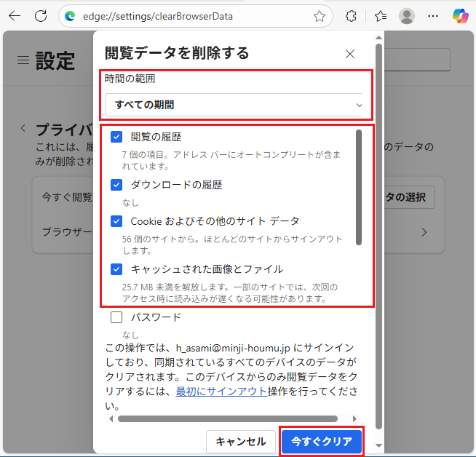
Task: Click the browser back arrow icon
Action: [x=14, y=16]
